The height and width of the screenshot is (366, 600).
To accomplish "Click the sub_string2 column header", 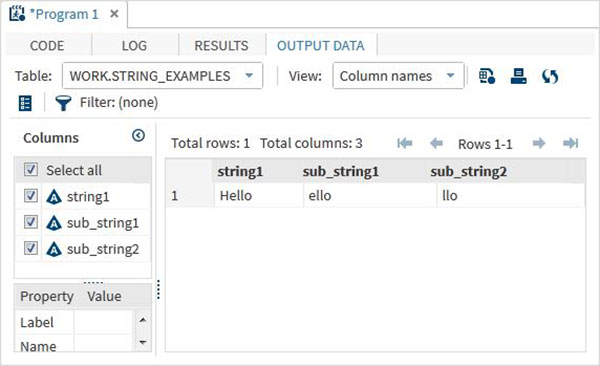I will [468, 172].
